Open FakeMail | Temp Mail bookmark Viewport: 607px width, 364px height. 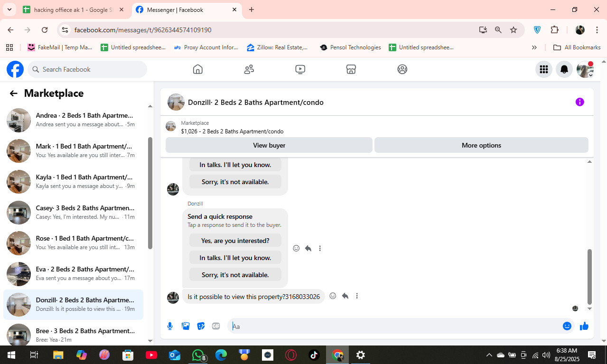click(x=60, y=47)
